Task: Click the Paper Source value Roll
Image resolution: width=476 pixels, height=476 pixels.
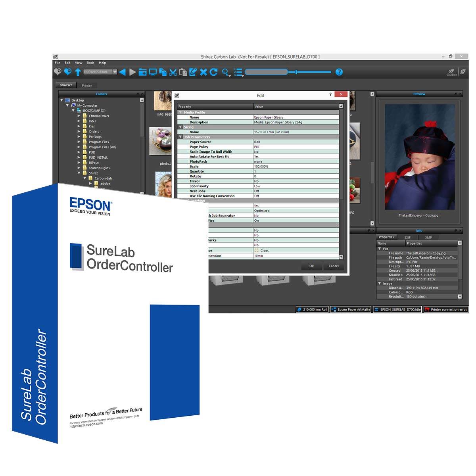Action: click(x=296, y=142)
